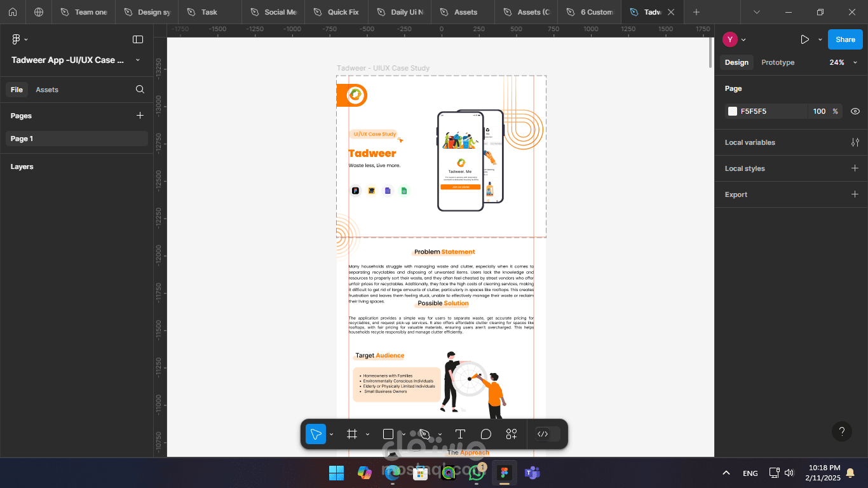The image size is (868, 488).
Task: Open the Help question mark button
Action: coord(842,431)
